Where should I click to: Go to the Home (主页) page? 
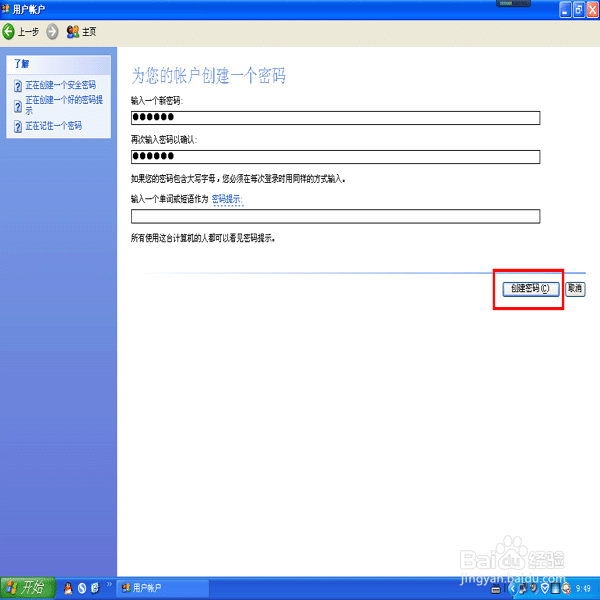click(x=82, y=32)
